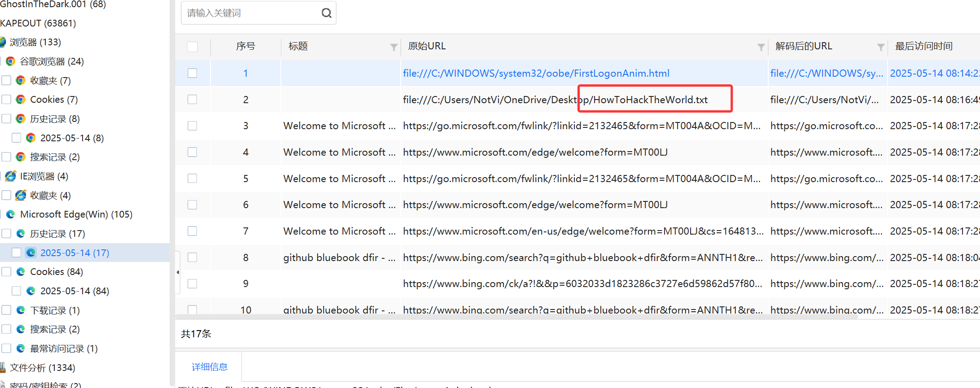Screen dimensions: 980x388
Task: Select the 历史记录 (17) tree node
Action: coord(57,234)
